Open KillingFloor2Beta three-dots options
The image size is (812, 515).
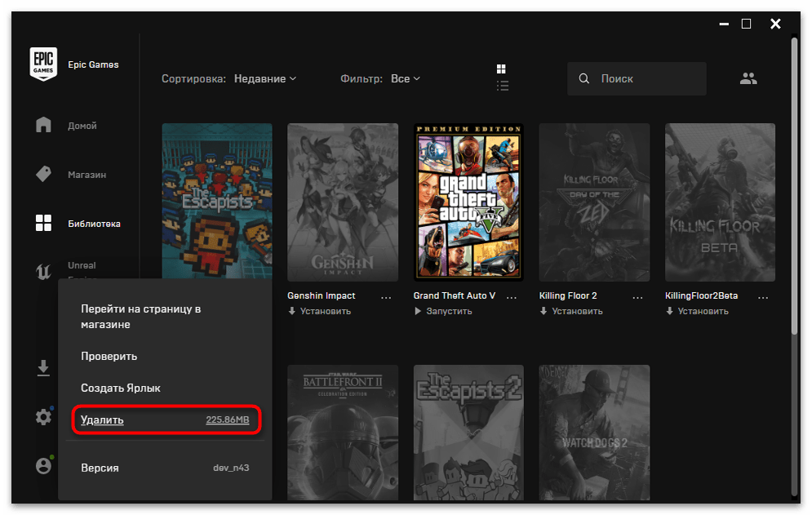point(763,297)
